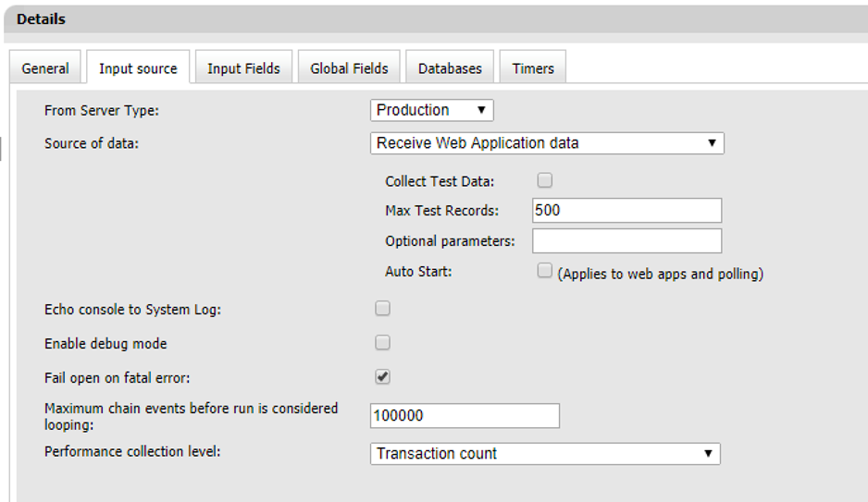The width and height of the screenshot is (868, 502).
Task: Click the "Source of data:" label text
Action: (92, 143)
